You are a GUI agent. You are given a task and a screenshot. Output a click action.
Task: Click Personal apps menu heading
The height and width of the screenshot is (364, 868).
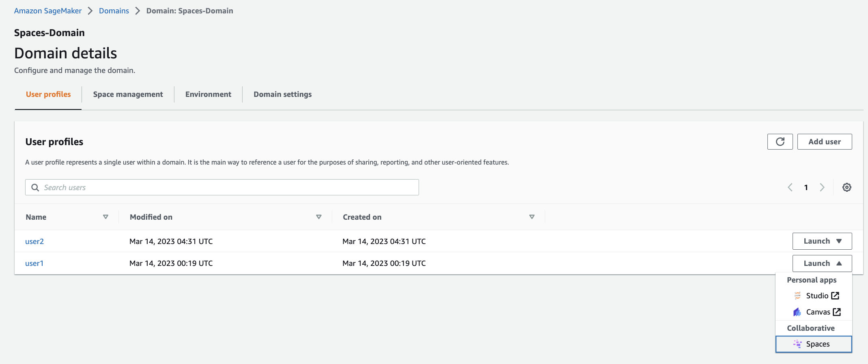(x=812, y=280)
